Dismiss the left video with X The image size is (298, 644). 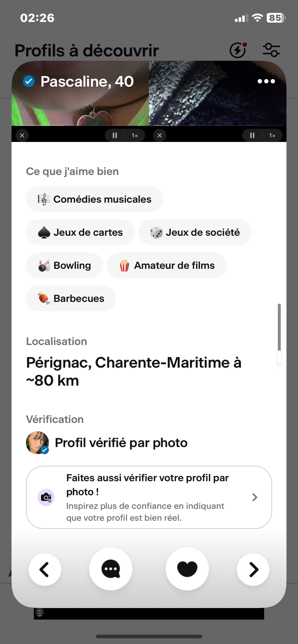(x=22, y=135)
